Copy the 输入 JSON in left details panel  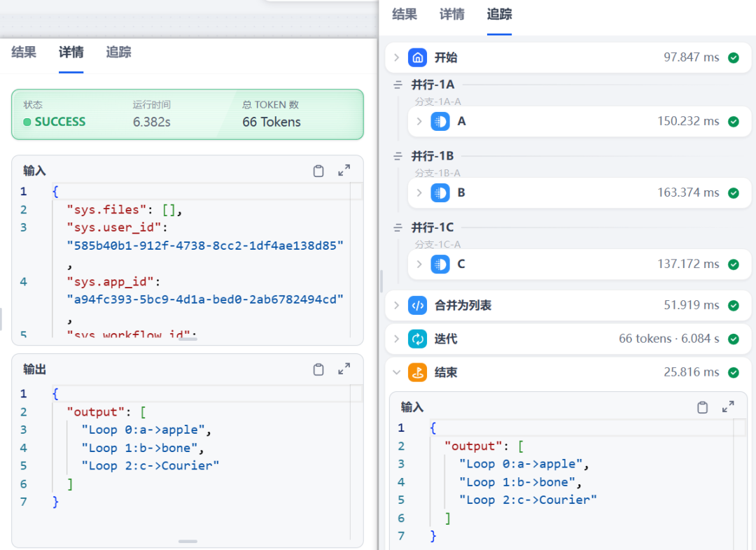[x=318, y=171]
